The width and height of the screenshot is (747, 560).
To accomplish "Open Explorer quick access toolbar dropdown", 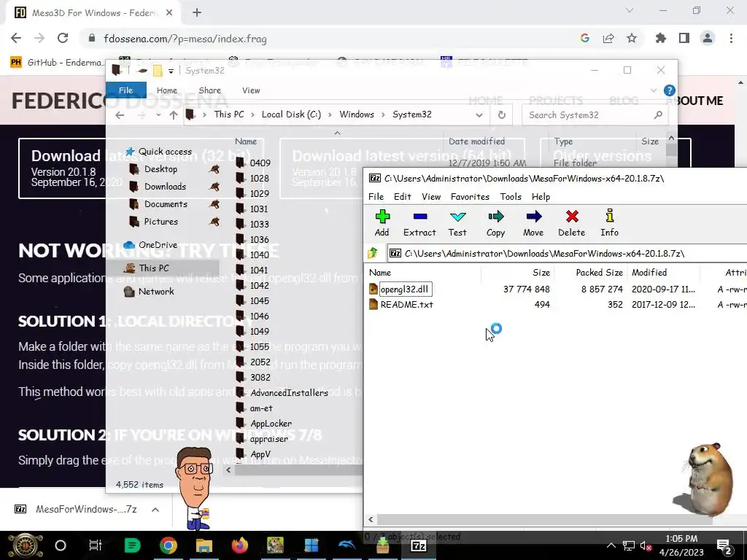I will pos(171,71).
